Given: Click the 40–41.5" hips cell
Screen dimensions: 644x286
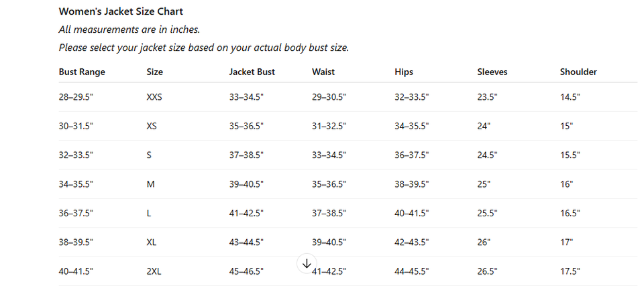Looking at the screenshot, I should click(x=412, y=213).
